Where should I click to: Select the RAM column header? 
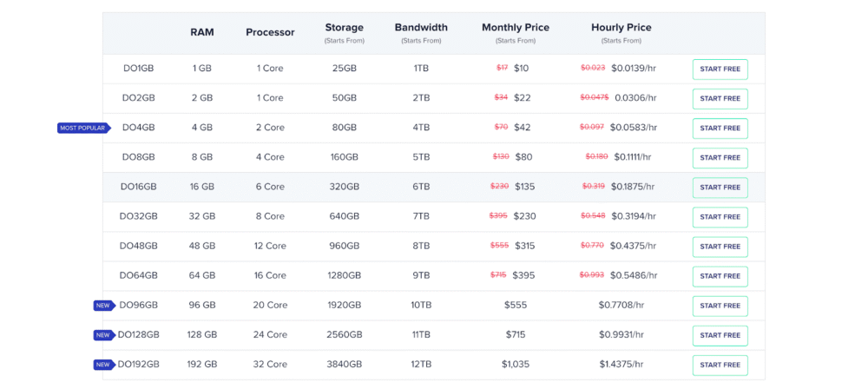point(202,32)
